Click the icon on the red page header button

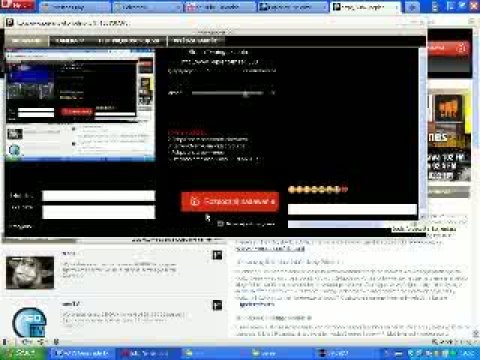click(461, 48)
